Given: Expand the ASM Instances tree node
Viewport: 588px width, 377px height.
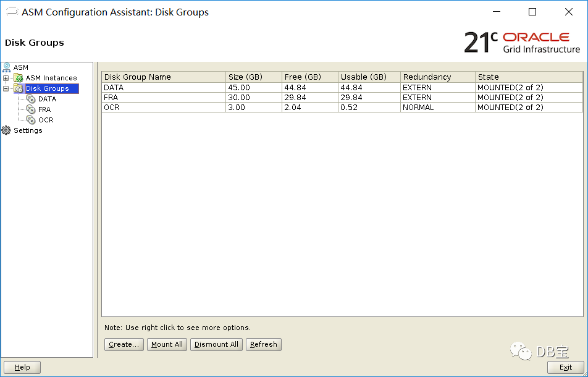Looking at the screenshot, I should [6, 78].
